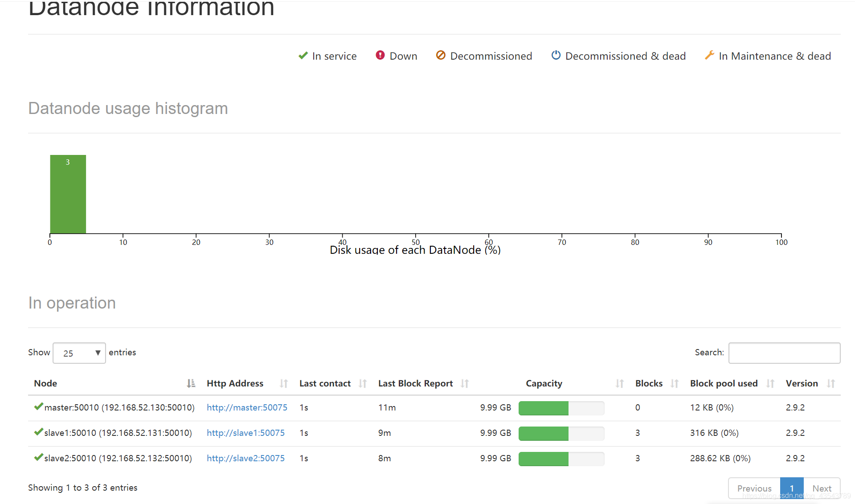Select the master:50010 (192.168.52.130:50010) node text
The height and width of the screenshot is (504, 855).
pyautogui.click(x=119, y=407)
